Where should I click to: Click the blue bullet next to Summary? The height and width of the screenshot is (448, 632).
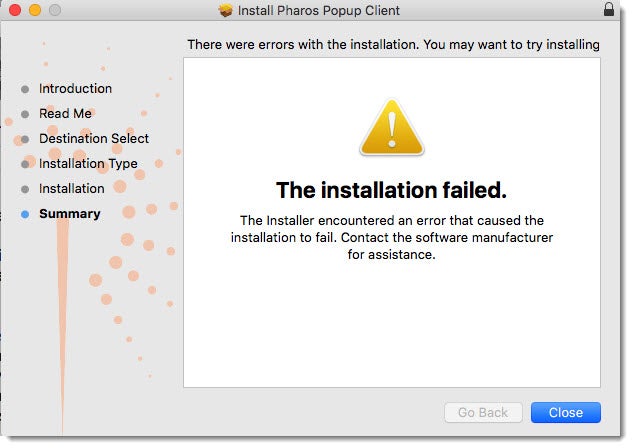click(25, 214)
